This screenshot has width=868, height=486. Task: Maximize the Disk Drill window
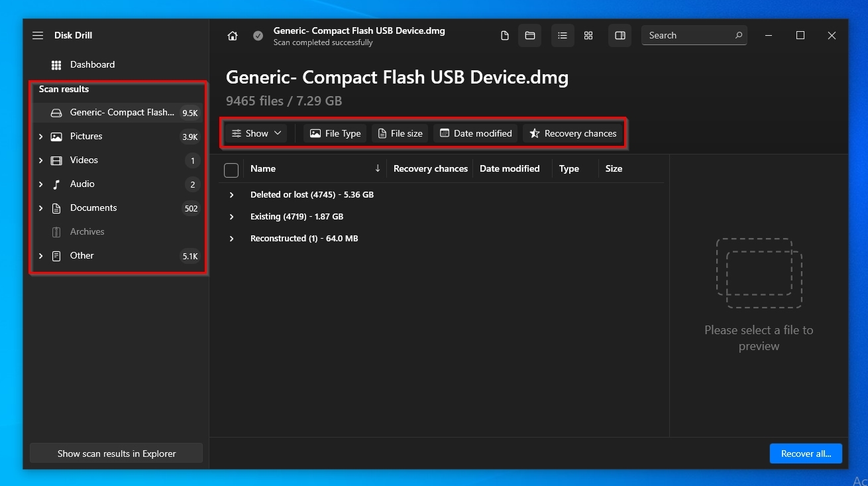tap(800, 36)
